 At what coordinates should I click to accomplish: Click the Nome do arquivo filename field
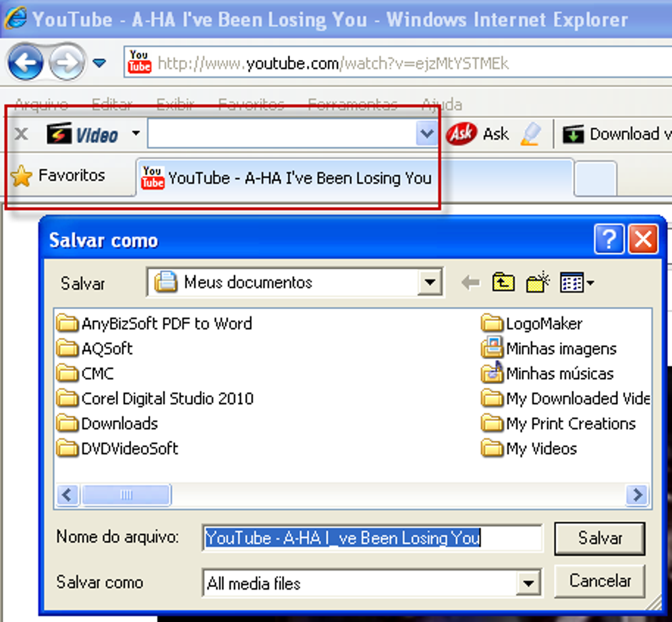point(372,538)
